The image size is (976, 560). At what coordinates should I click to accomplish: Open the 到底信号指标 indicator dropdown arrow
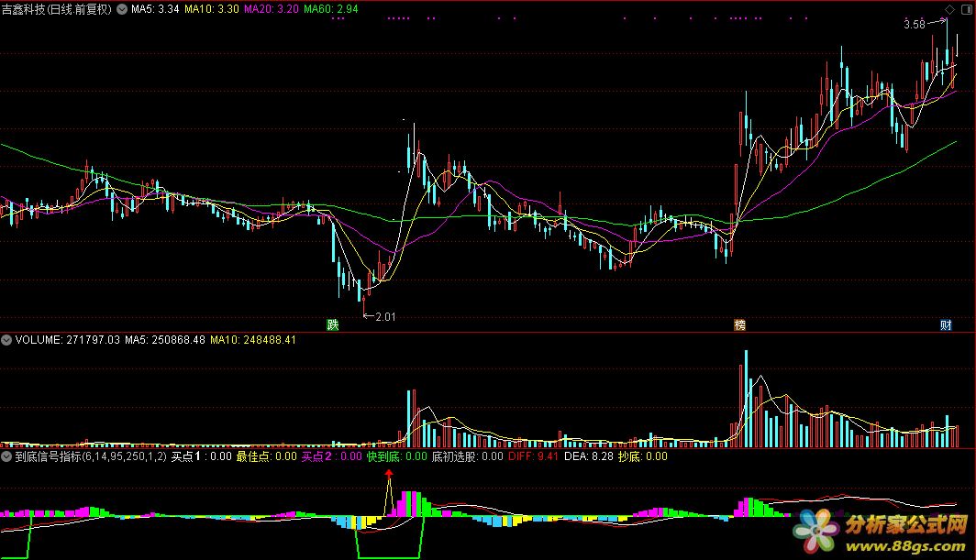pyautogui.click(x=6, y=456)
